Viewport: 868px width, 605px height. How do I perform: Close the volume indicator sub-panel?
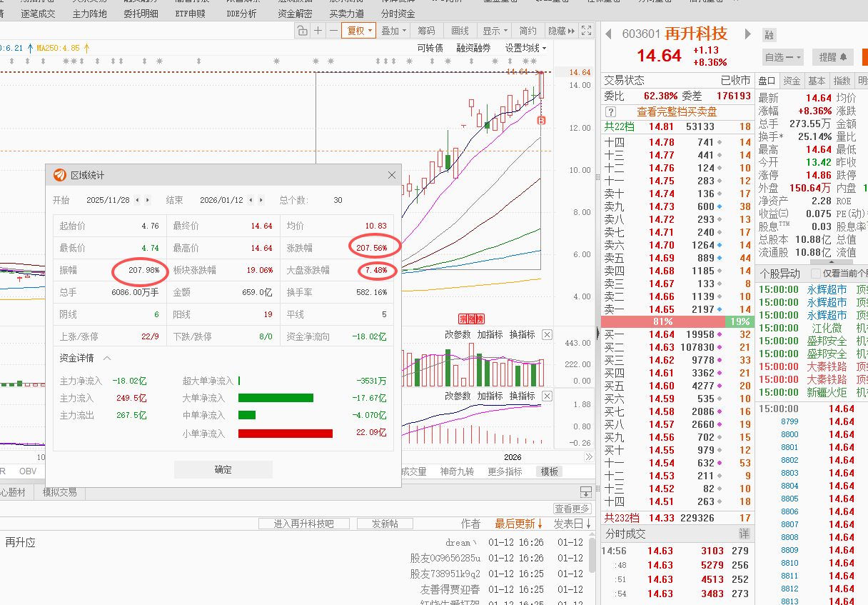(x=547, y=334)
